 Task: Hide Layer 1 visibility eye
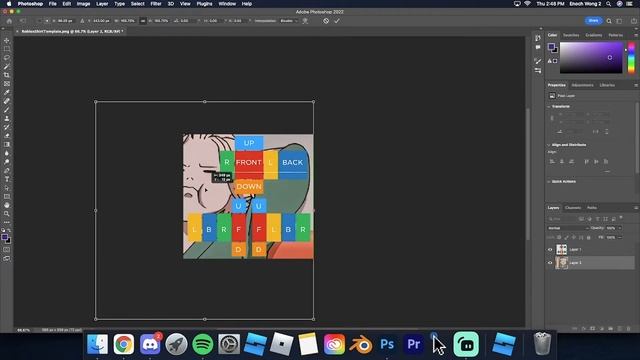click(x=550, y=249)
